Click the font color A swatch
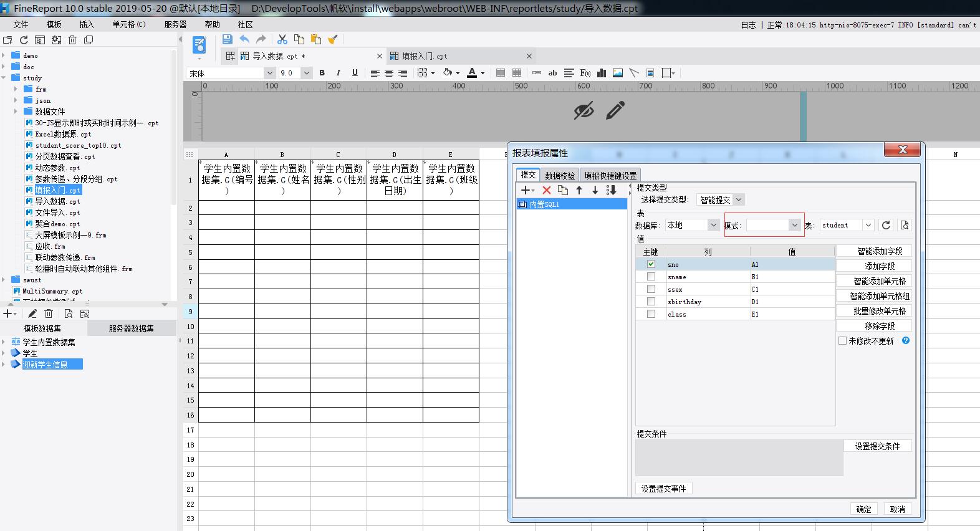Viewport: 980px width, 531px height. click(x=472, y=73)
